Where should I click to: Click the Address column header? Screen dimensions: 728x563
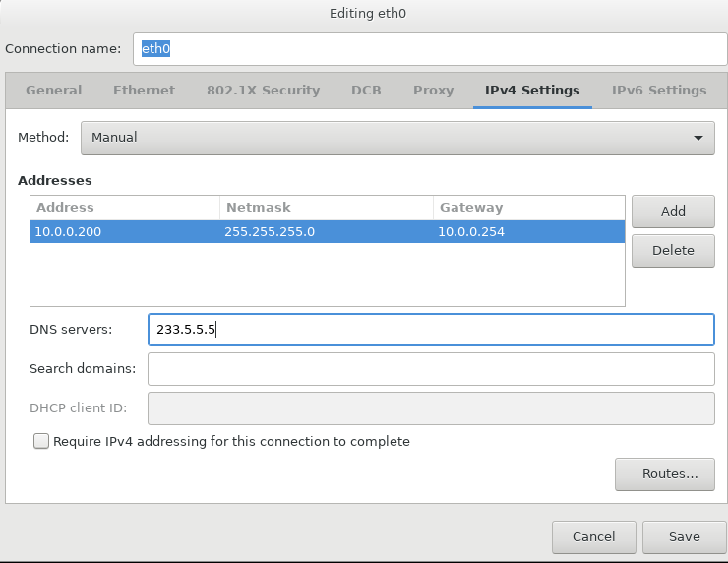[x=125, y=208]
